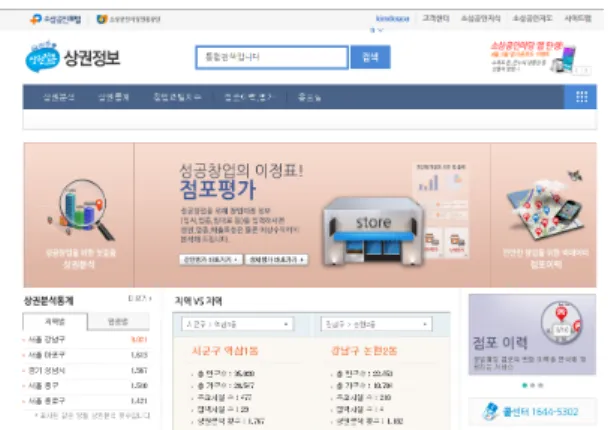608x430 pixels.
Task: Open the grid-style all-menu icon
Action: point(582,97)
